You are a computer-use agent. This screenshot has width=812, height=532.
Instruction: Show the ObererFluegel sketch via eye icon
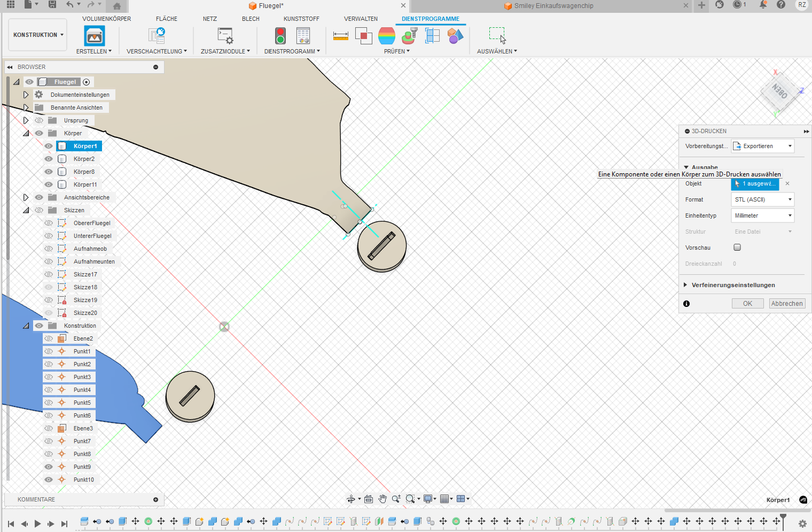pos(49,223)
